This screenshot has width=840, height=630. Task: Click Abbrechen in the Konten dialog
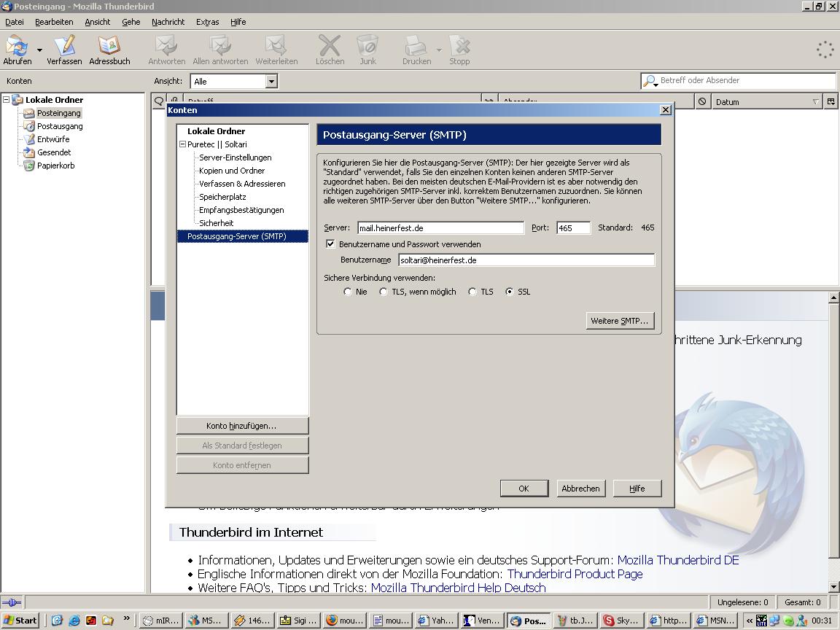(x=580, y=489)
